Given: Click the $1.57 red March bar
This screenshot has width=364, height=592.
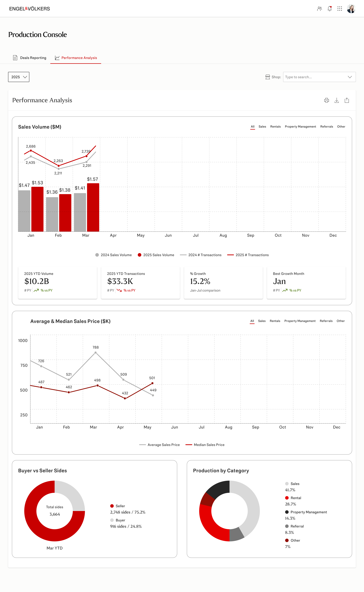Looking at the screenshot, I should pos(93,208).
